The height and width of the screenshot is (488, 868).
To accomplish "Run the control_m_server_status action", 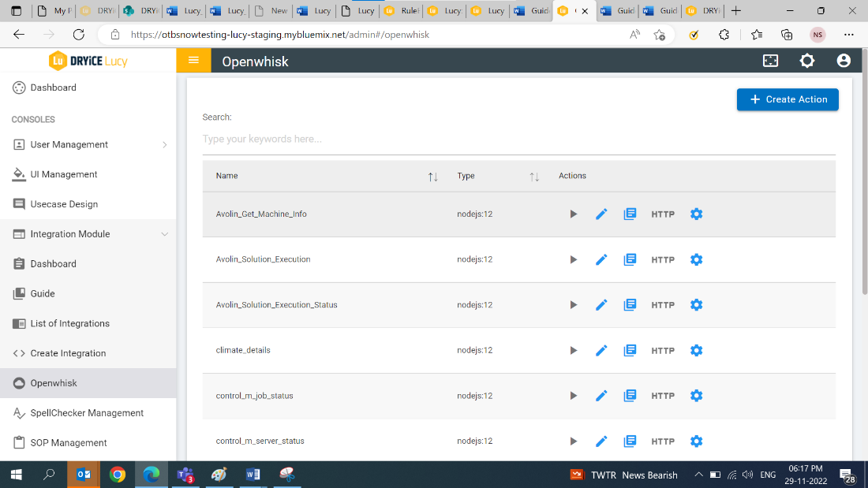I will 574,441.
